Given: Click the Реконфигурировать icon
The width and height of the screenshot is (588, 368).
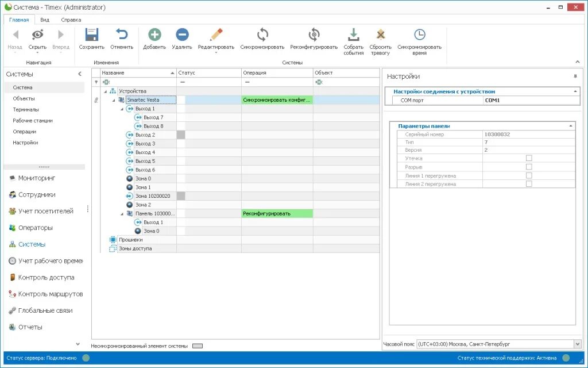Looking at the screenshot, I should point(314,34).
